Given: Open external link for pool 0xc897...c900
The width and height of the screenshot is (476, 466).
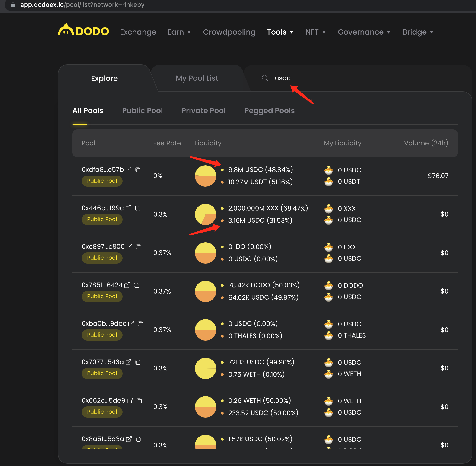Looking at the screenshot, I should coord(129,246).
